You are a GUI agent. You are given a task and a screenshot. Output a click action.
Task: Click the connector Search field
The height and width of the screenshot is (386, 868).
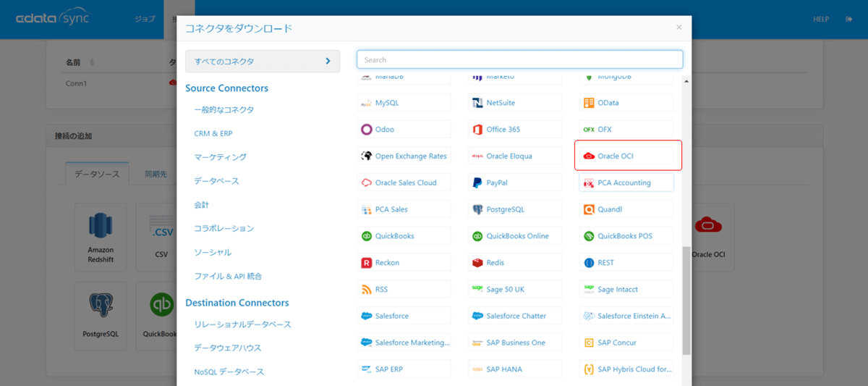(520, 59)
